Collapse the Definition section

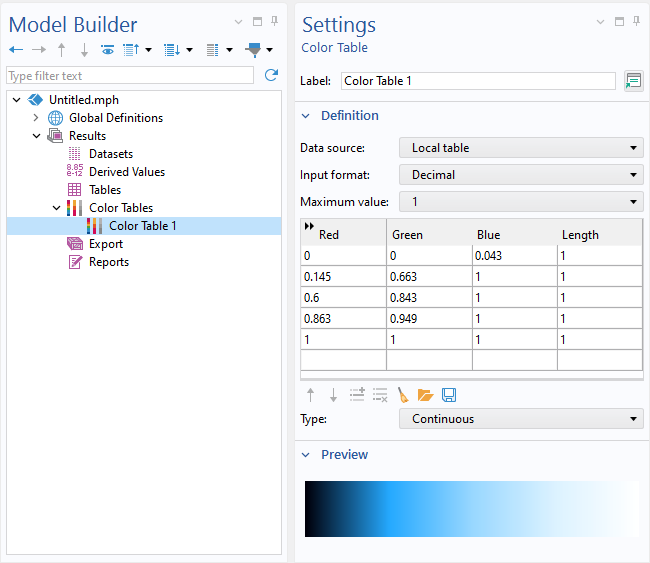(x=306, y=116)
